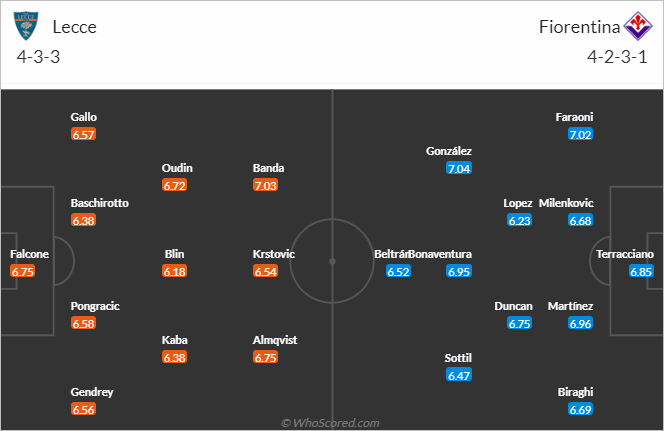The image size is (664, 431).
Task: Select Banda's 7.03 rating badge
Action: pos(266,185)
